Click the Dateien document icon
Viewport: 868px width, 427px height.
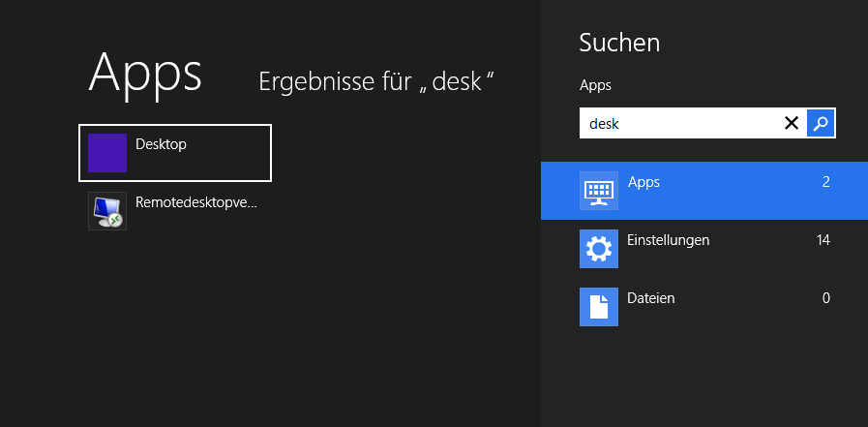(599, 307)
